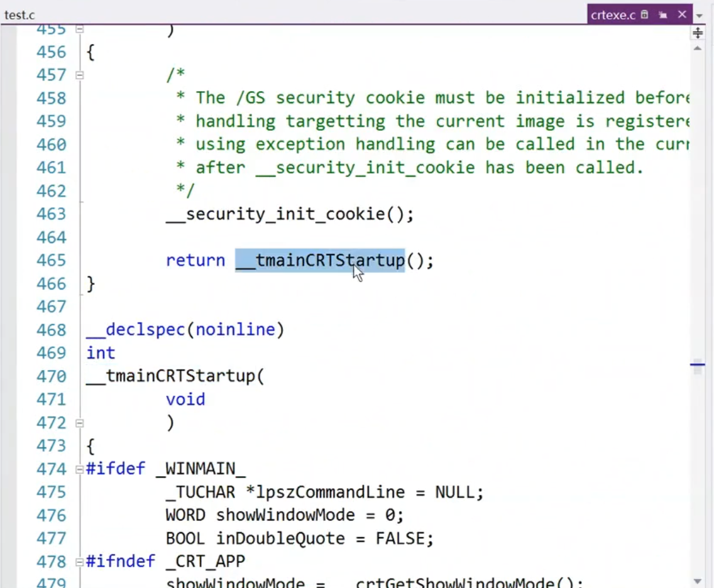Collapse the #ifndef _CRT_APP block
714x588 pixels.
(x=80, y=562)
